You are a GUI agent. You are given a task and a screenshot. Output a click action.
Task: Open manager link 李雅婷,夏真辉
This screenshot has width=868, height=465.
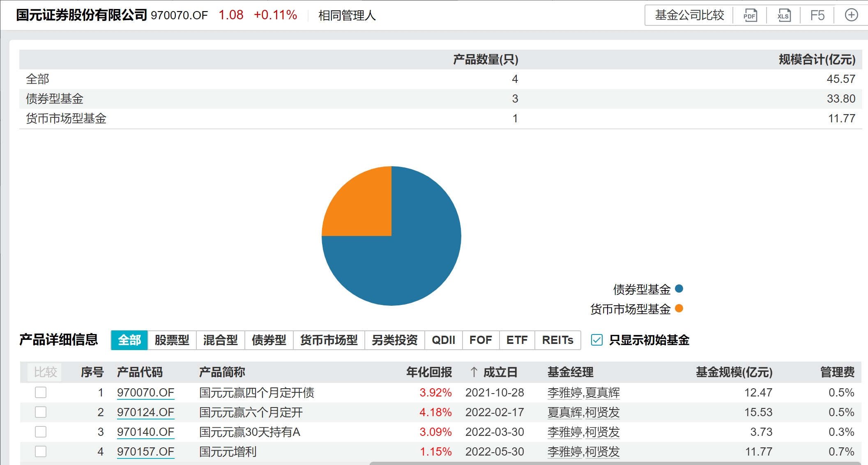[583, 392]
